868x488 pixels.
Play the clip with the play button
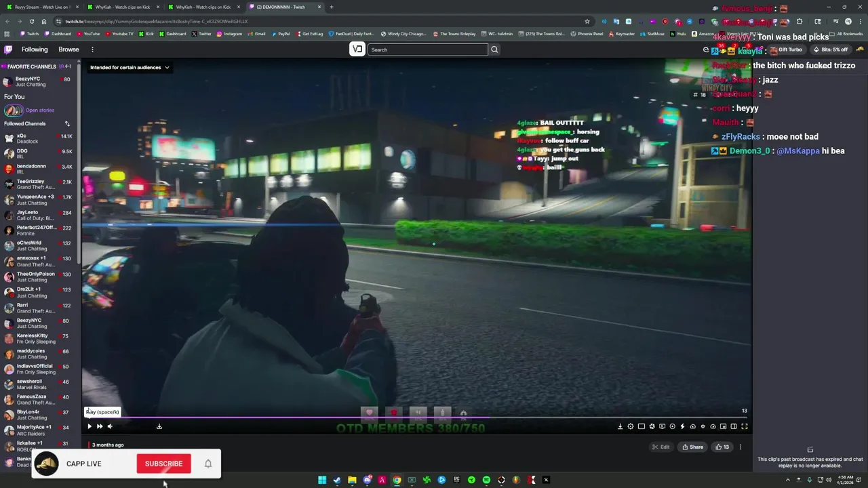(x=89, y=426)
